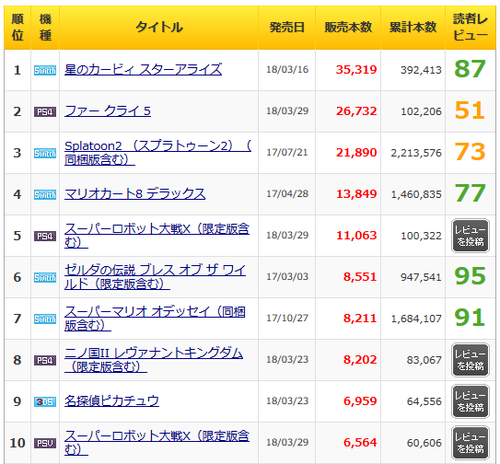Click the Switch icon in the Splatoon2 row

coord(45,153)
